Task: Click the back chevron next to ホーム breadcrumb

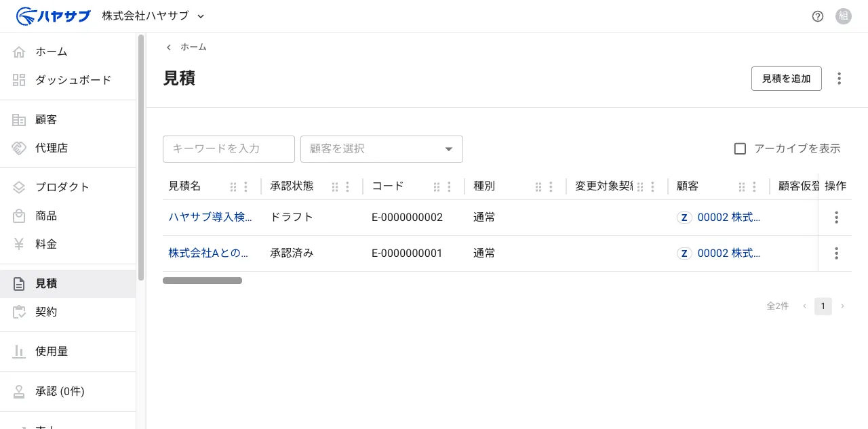Action: 169,47
